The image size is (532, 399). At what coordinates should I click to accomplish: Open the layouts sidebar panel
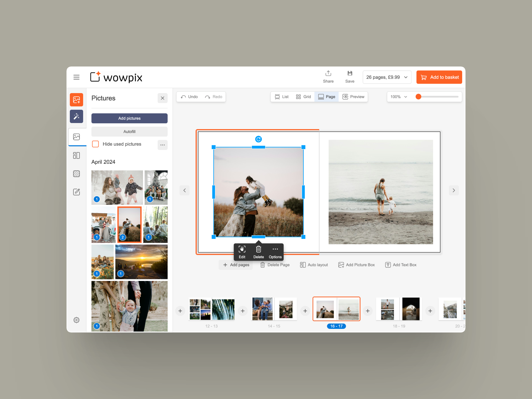click(x=76, y=155)
